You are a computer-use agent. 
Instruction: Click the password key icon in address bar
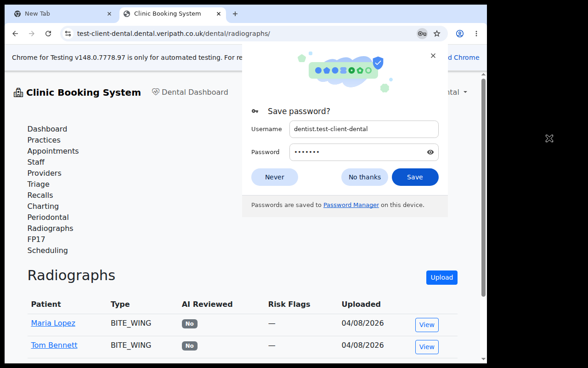pyautogui.click(x=422, y=34)
